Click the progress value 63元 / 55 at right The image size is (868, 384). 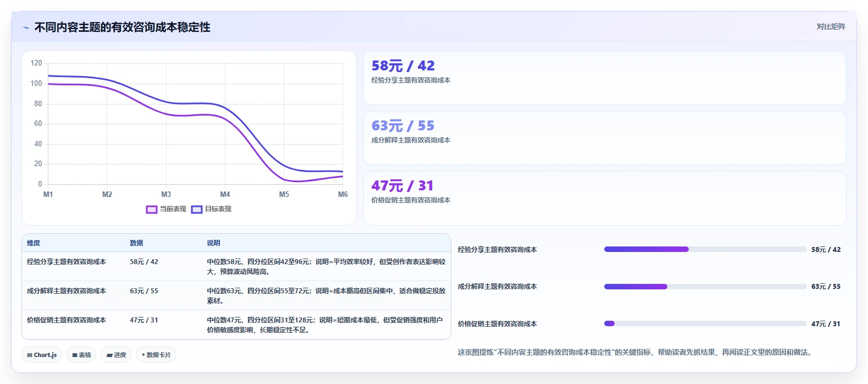826,287
